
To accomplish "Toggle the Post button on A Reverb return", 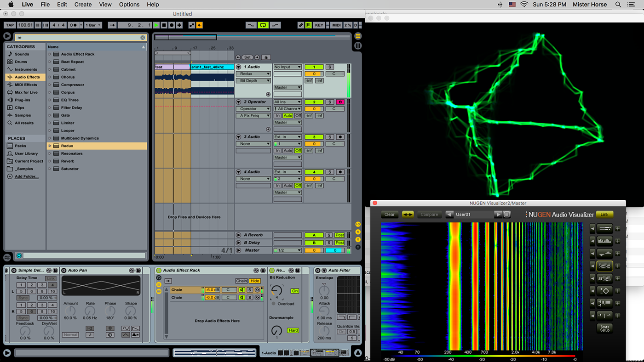I will pyautogui.click(x=339, y=235).
